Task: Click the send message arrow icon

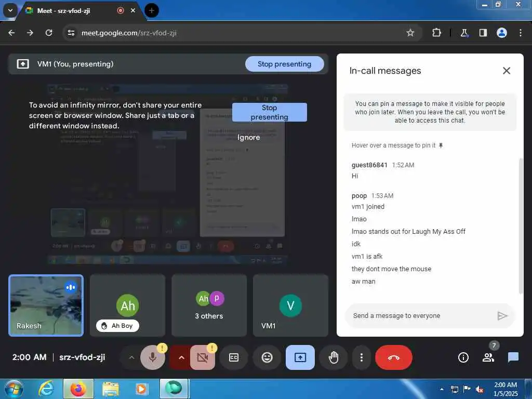Action: pos(502,316)
